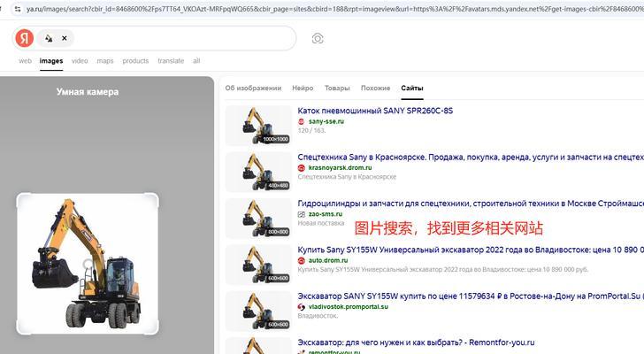Switch to the web search tab
The width and height of the screenshot is (644, 354).
(25, 61)
